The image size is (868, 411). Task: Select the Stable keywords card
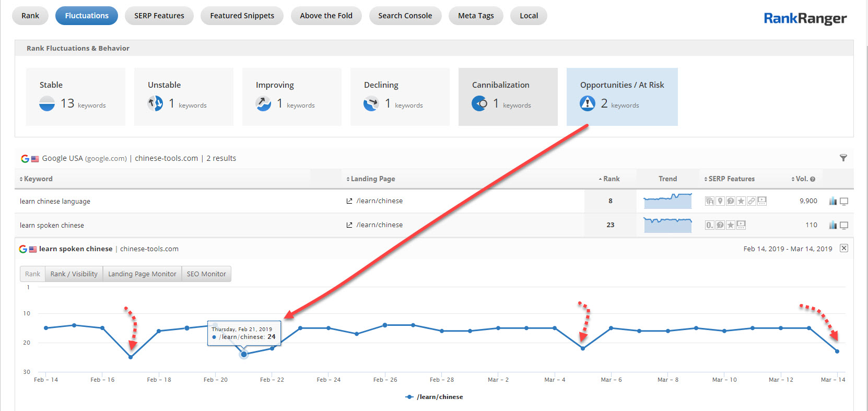click(76, 97)
